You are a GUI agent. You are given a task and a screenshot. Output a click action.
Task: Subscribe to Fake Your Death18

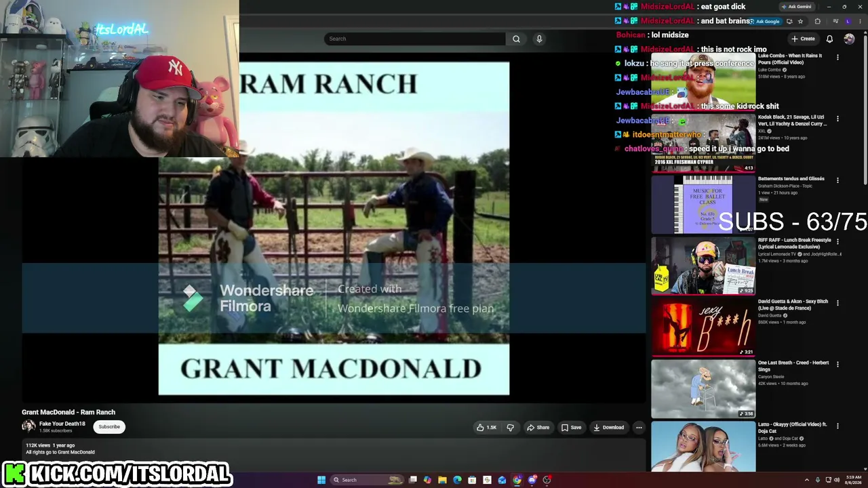(109, 427)
